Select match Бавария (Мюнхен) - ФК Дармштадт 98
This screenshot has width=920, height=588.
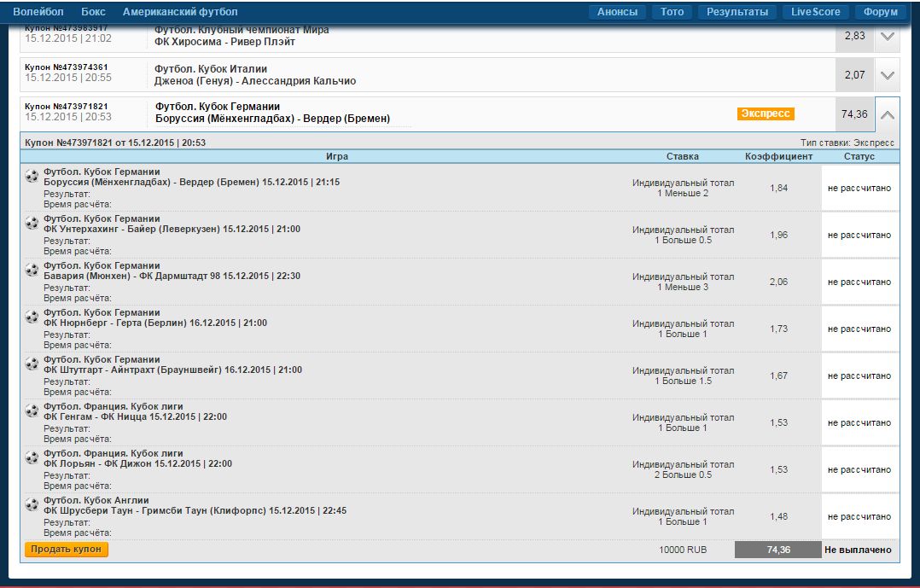tap(172, 276)
